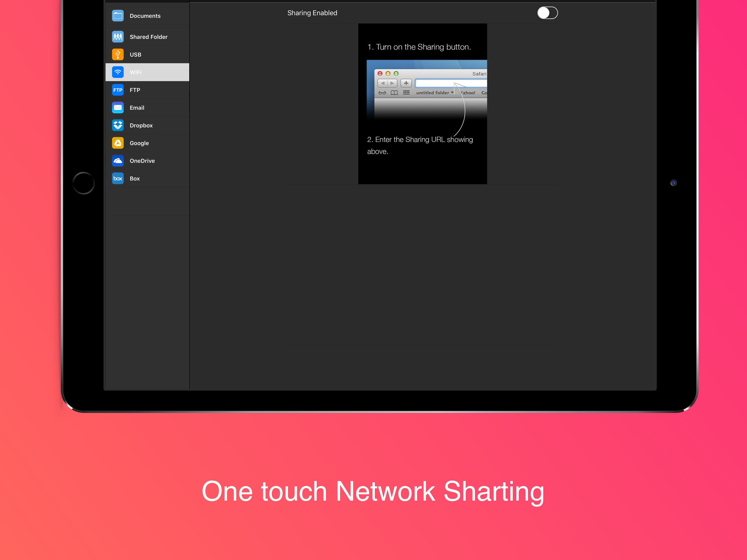The width and height of the screenshot is (747, 560).
Task: Click the Google Drive icon
Action: [x=118, y=143]
